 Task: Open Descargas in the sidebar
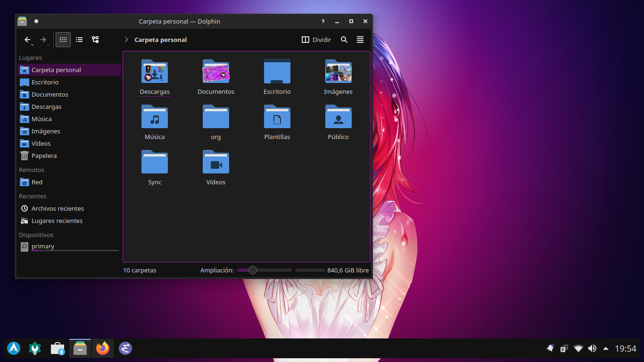point(69,107)
